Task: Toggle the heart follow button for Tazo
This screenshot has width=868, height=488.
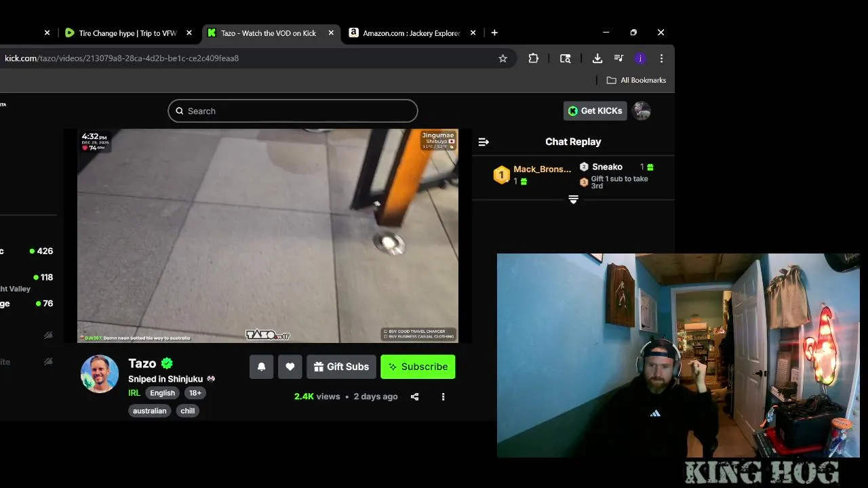Action: [290, 367]
